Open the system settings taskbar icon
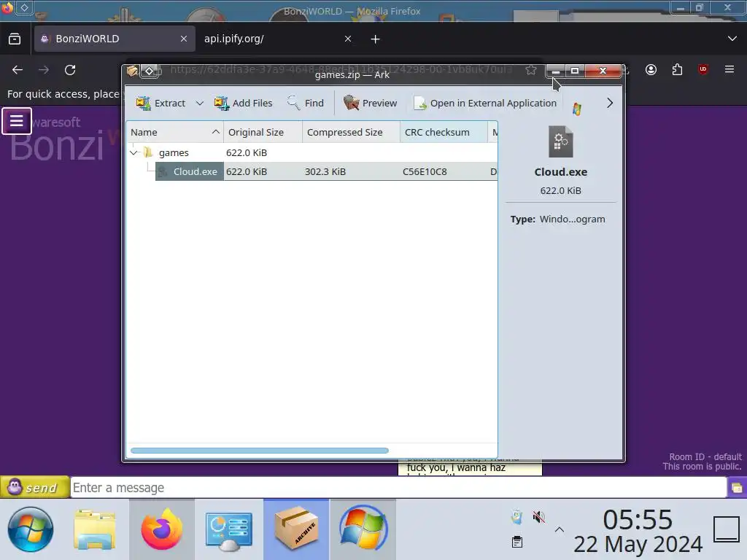 (x=229, y=530)
